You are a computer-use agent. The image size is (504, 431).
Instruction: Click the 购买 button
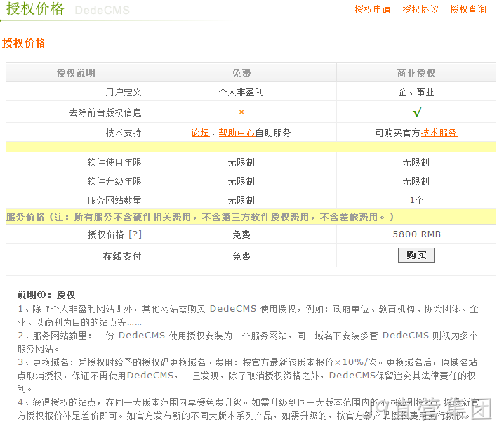point(416,256)
